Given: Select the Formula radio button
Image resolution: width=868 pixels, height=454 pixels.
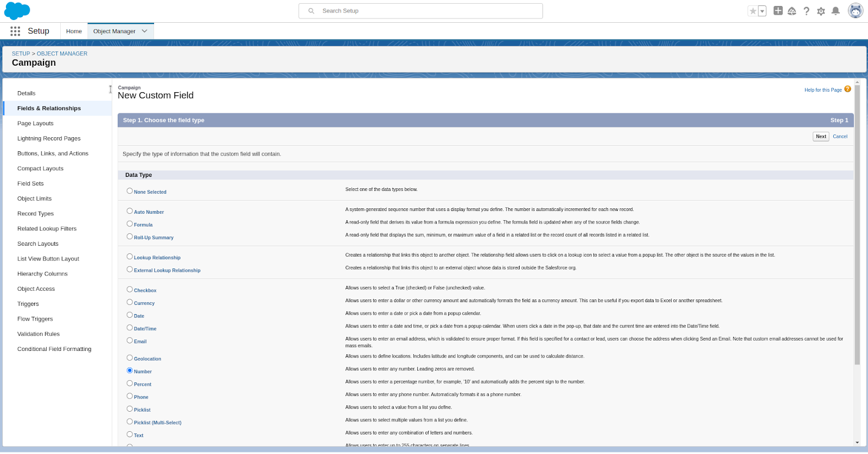Looking at the screenshot, I should click(x=130, y=223).
